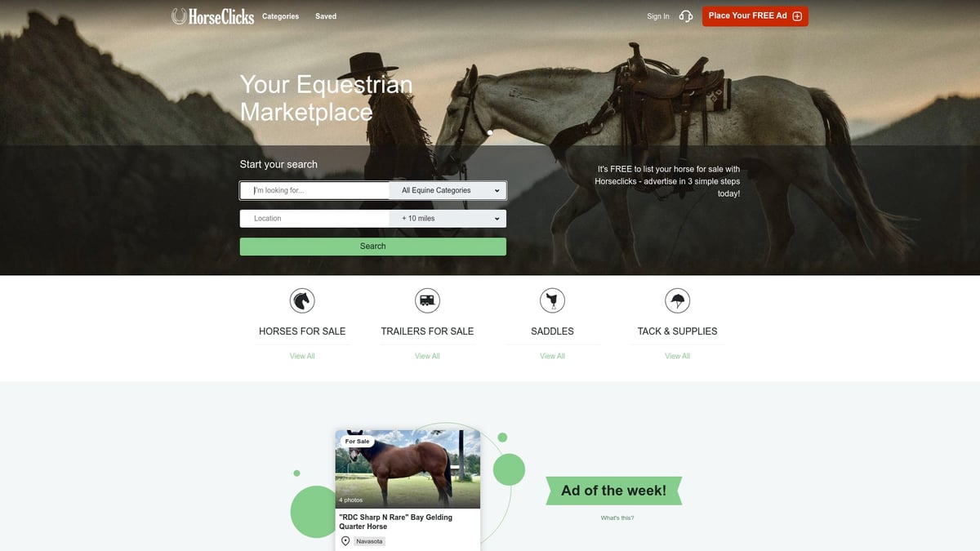Open the What's this? link
Viewport: 980px width, 551px height.
tap(617, 518)
